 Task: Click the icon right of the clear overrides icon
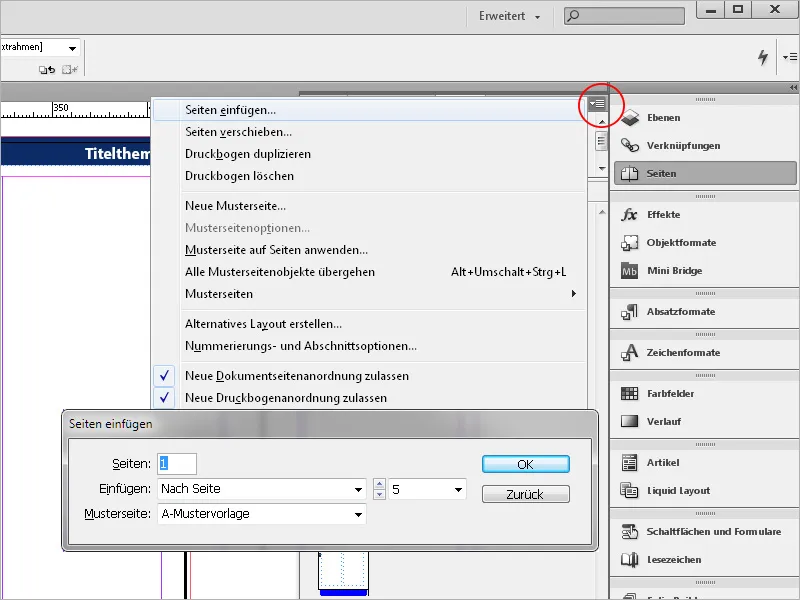70,70
